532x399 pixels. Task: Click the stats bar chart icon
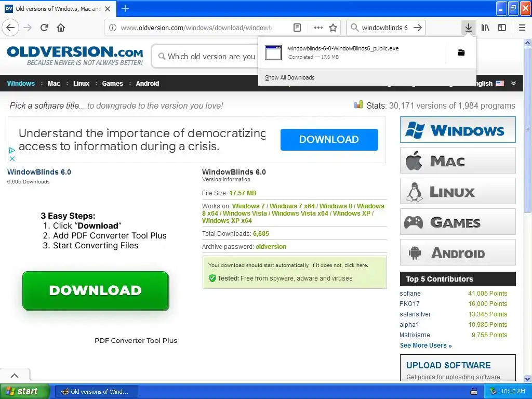(x=358, y=105)
